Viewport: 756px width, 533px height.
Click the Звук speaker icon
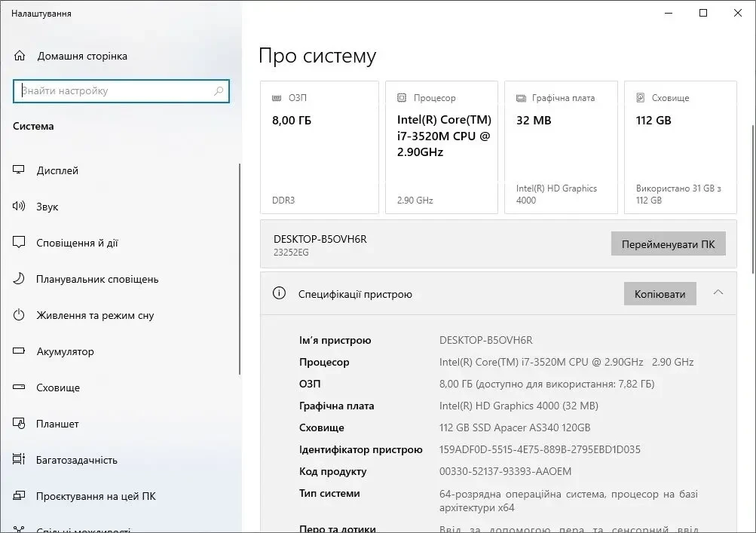coord(19,206)
